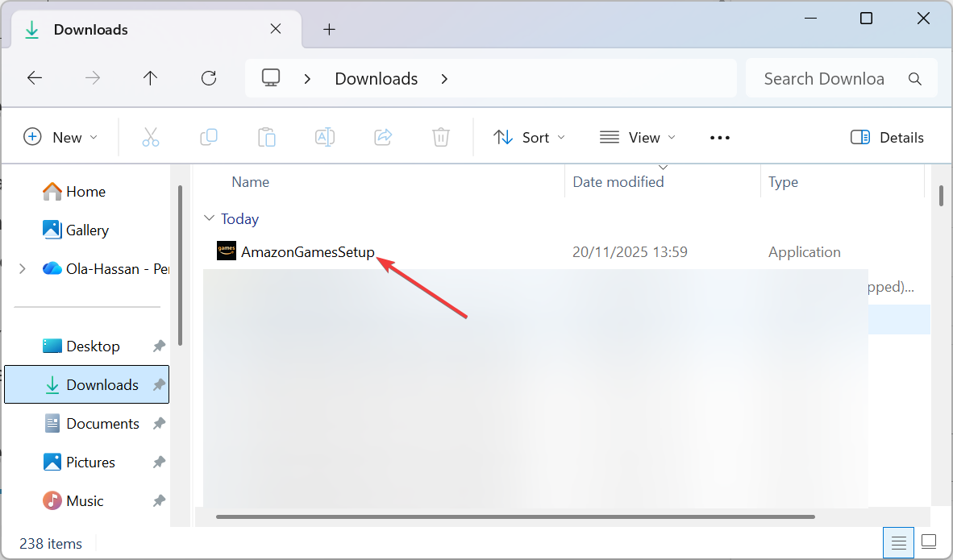
Task: Click the Rename icon in toolbar
Action: click(x=325, y=137)
